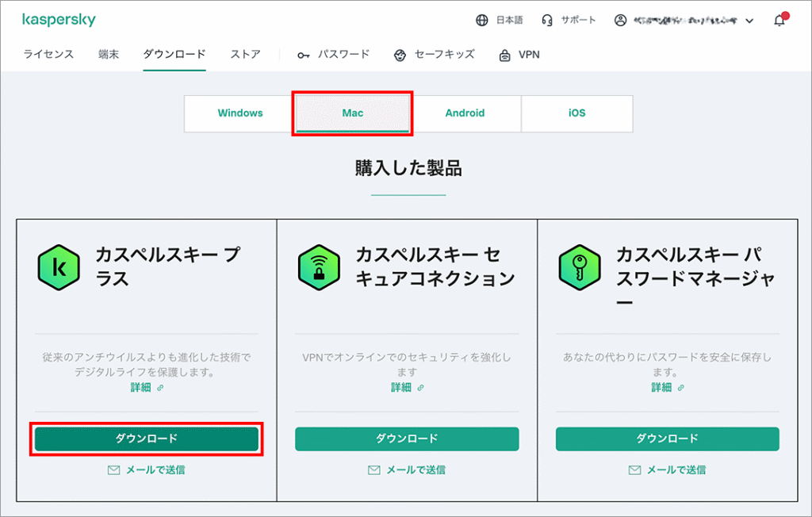
Task: Click ダウンロード button for カスペルスキー プラス
Action: [x=147, y=438]
